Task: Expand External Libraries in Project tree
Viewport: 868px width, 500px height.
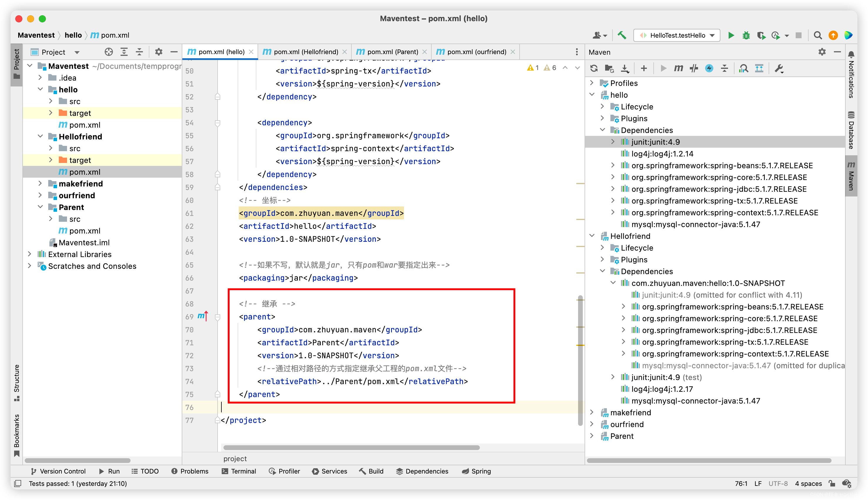Action: coord(29,254)
